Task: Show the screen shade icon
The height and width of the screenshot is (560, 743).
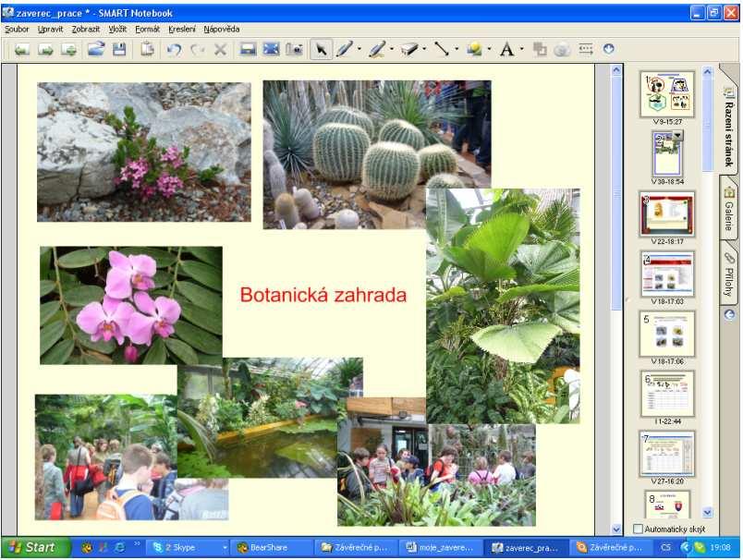Action: (x=248, y=49)
